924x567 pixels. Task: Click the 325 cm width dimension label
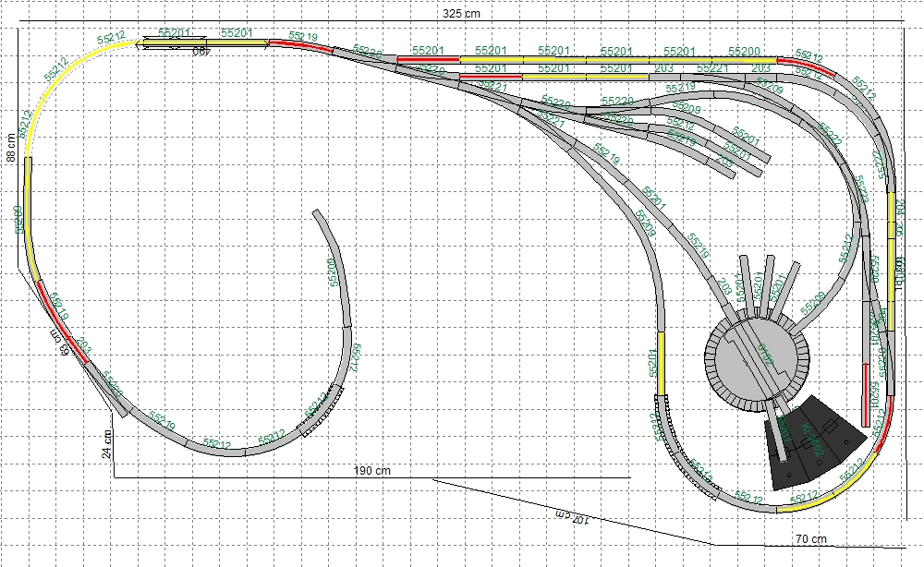coord(462,15)
